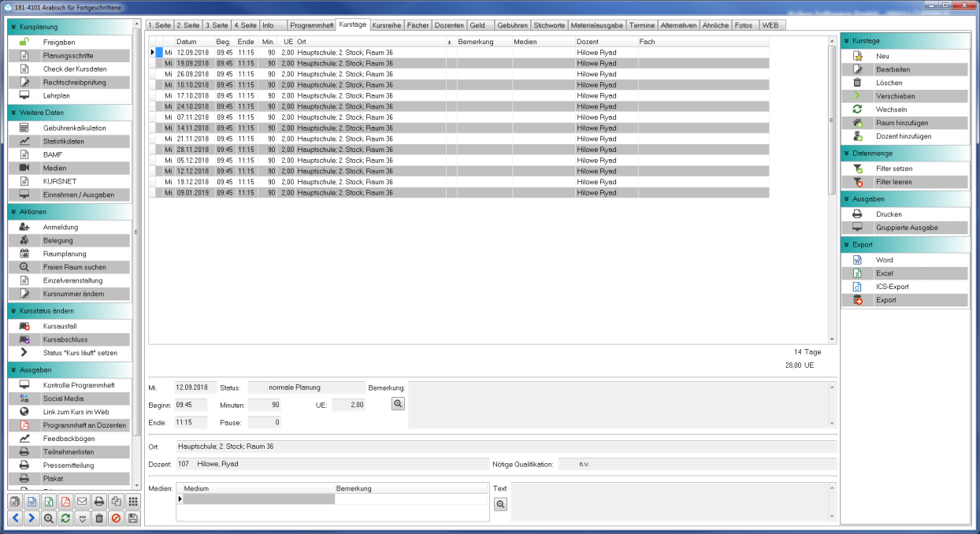
Task: Switch to the Gebühren tab
Action: (x=512, y=25)
